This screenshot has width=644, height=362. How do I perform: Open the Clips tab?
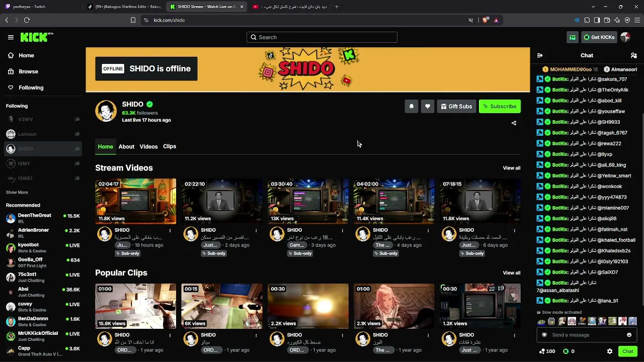170,146
